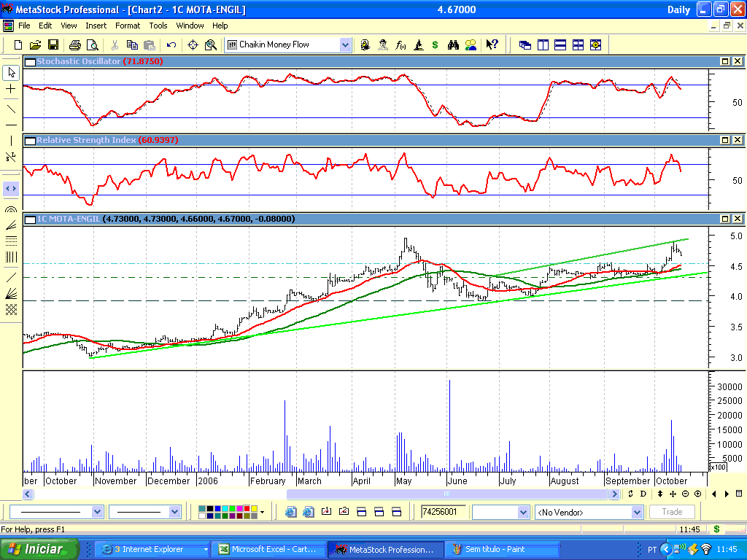Click the Save floppy disk icon
The height and width of the screenshot is (560, 747).
[x=52, y=45]
